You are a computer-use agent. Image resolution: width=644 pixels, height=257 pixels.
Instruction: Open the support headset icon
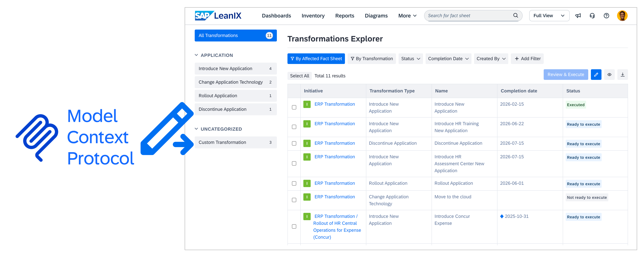(x=592, y=16)
